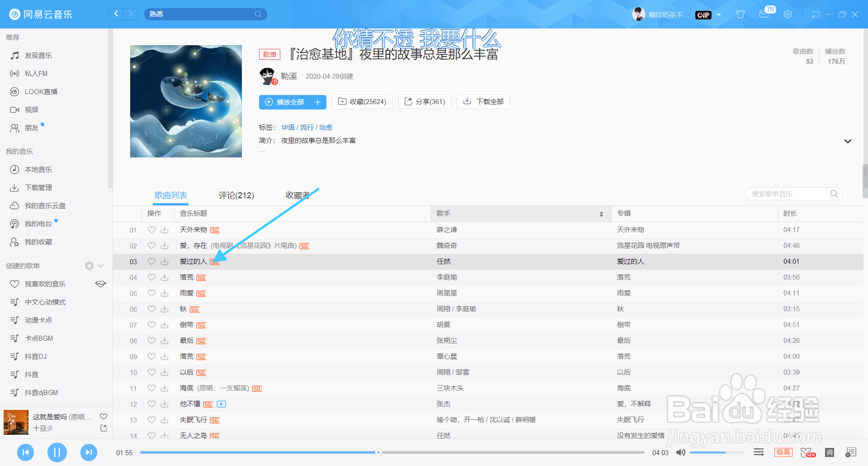Click the 搜索歌单音乐 search field
Image resolution: width=868 pixels, height=466 pixels.
pos(793,194)
